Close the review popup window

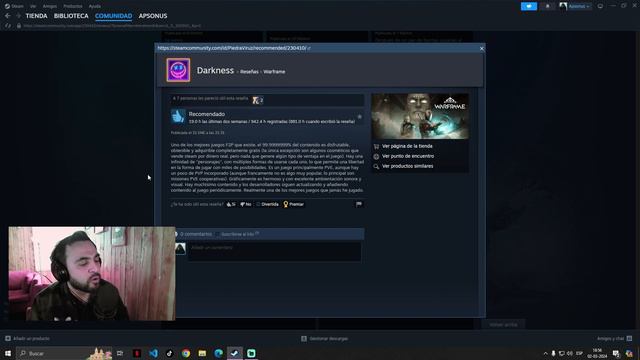coord(482,49)
